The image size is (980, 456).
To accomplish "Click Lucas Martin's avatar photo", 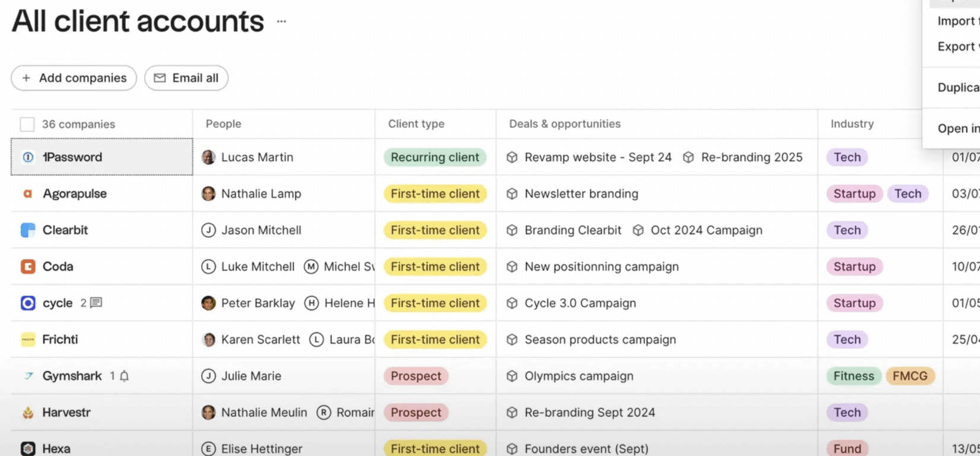I will tap(208, 157).
